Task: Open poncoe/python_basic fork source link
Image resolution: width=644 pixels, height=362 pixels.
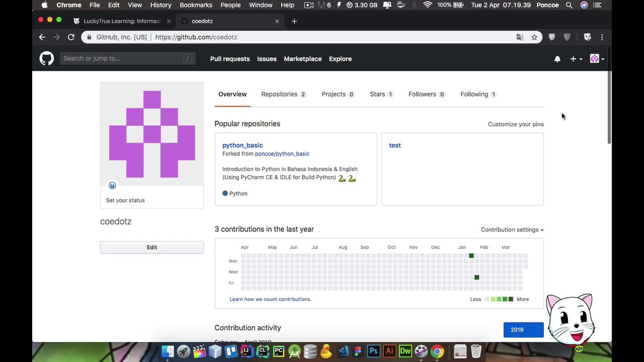Action: 282,154
